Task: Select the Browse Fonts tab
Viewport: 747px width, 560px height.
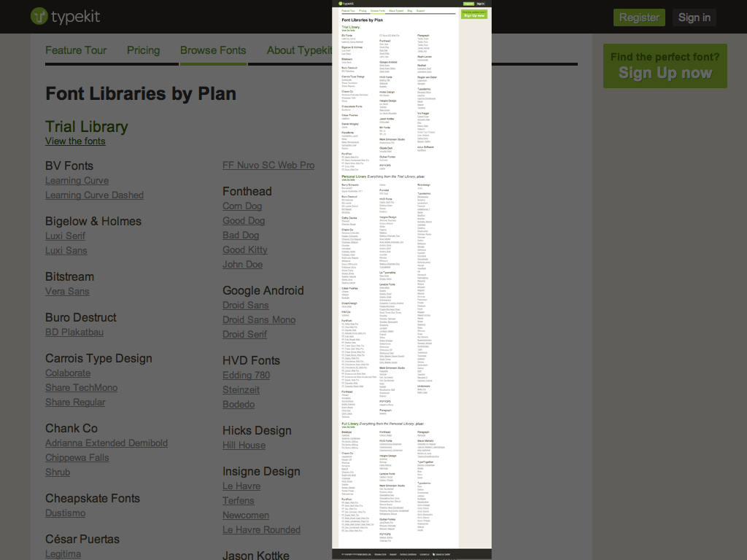Action: [213, 50]
